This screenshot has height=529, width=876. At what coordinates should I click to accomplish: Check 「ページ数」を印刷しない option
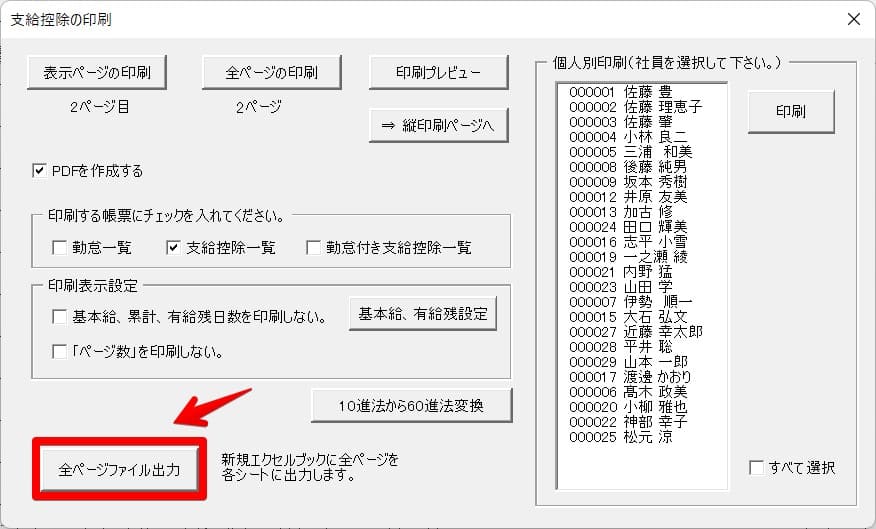click(59, 351)
